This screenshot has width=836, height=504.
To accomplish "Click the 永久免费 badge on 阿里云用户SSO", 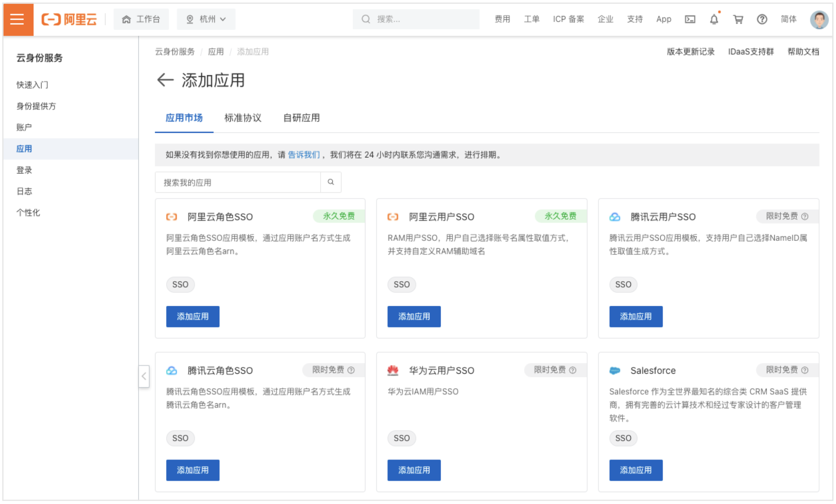I will [560, 216].
